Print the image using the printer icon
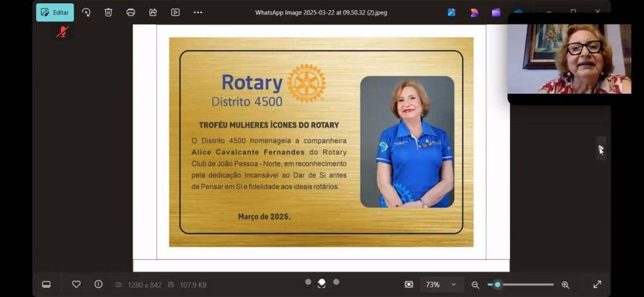 point(131,12)
